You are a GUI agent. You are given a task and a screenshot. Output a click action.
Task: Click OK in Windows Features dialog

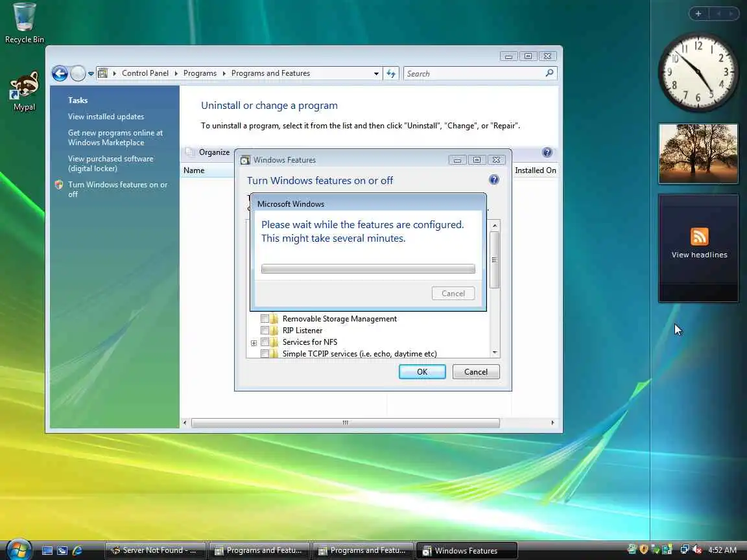[422, 372]
